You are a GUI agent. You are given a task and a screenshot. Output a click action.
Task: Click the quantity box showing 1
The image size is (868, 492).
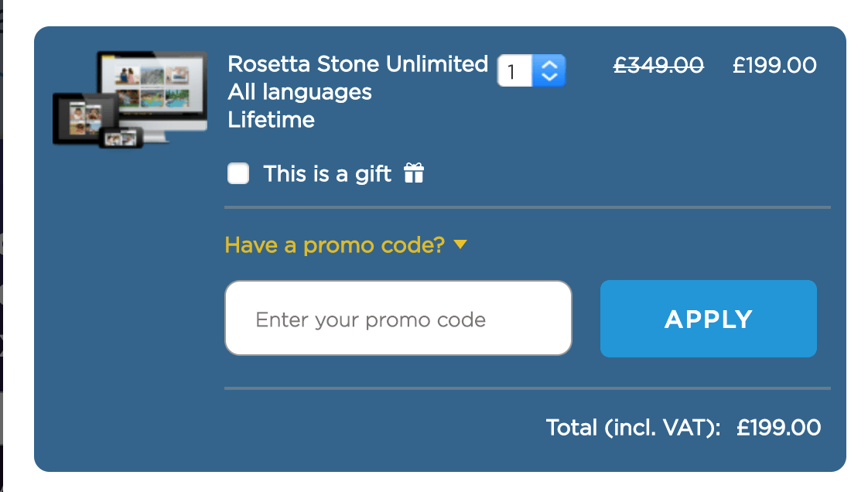point(514,70)
